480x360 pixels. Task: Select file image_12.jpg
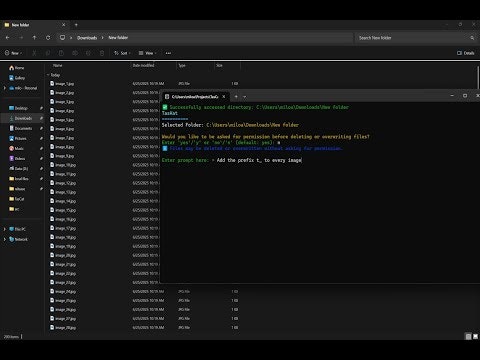(x=63, y=183)
